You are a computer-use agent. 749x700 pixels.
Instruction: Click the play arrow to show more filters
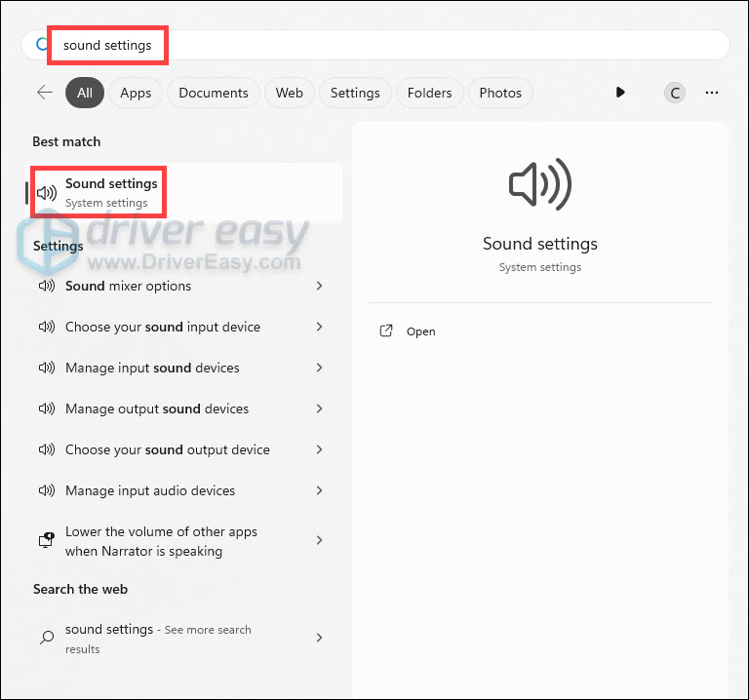pos(620,93)
